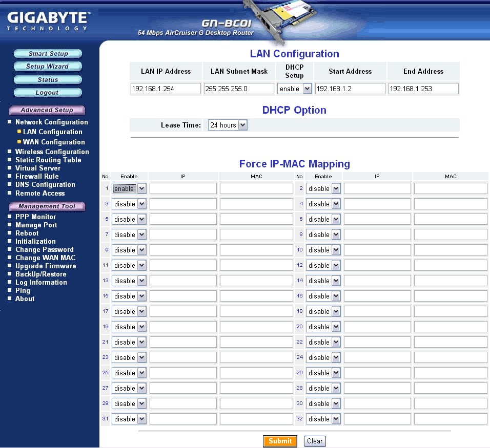490x448 pixels.
Task: Open Enable dropdown for mapping row 2
Action: tap(323, 188)
